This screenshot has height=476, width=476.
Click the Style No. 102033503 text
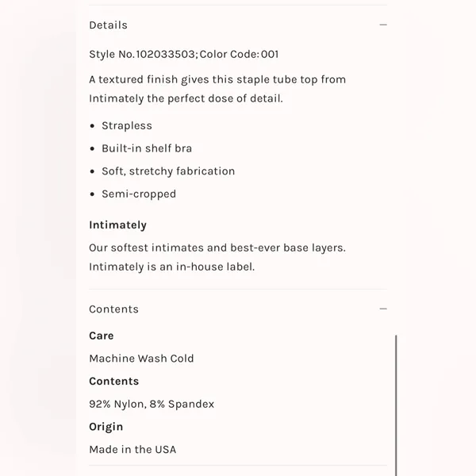[x=143, y=54]
